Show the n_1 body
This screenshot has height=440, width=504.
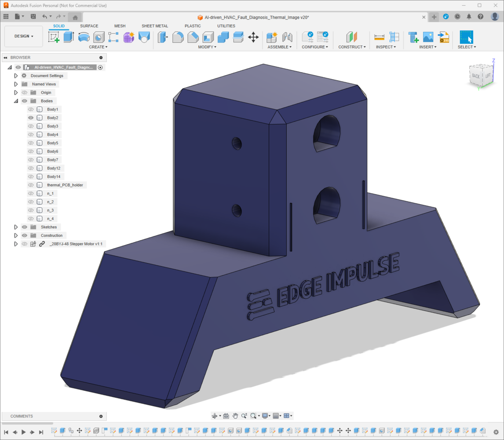coord(31,193)
